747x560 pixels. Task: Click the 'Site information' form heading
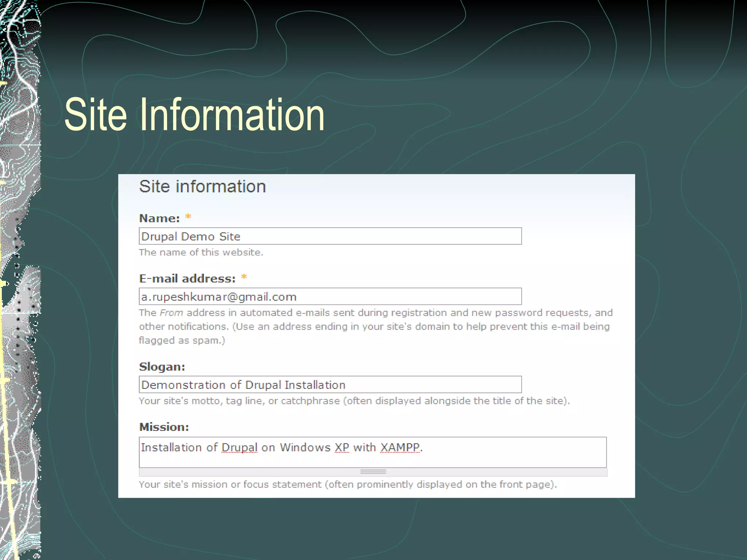202,187
